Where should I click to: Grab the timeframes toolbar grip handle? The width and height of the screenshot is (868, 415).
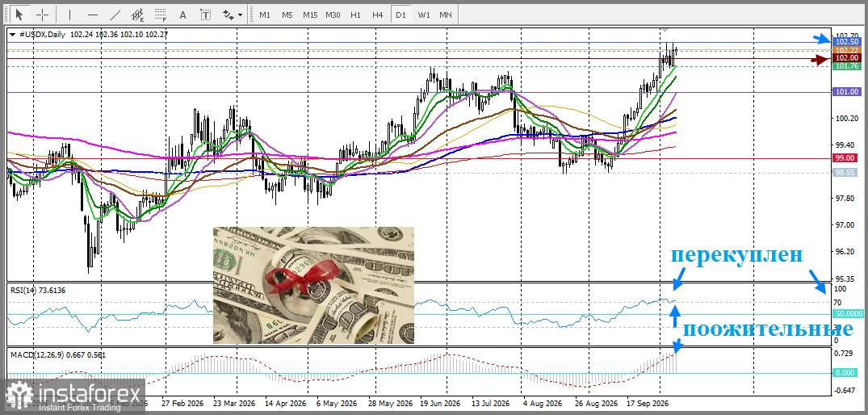pyautogui.click(x=251, y=15)
